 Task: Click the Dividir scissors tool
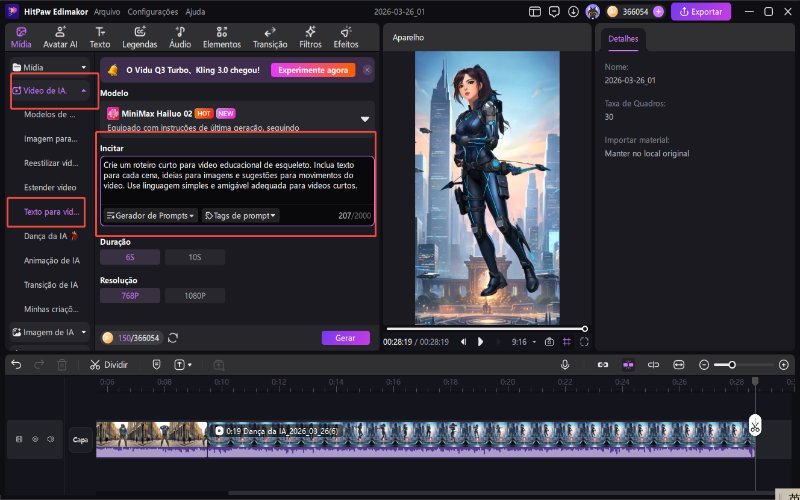108,365
